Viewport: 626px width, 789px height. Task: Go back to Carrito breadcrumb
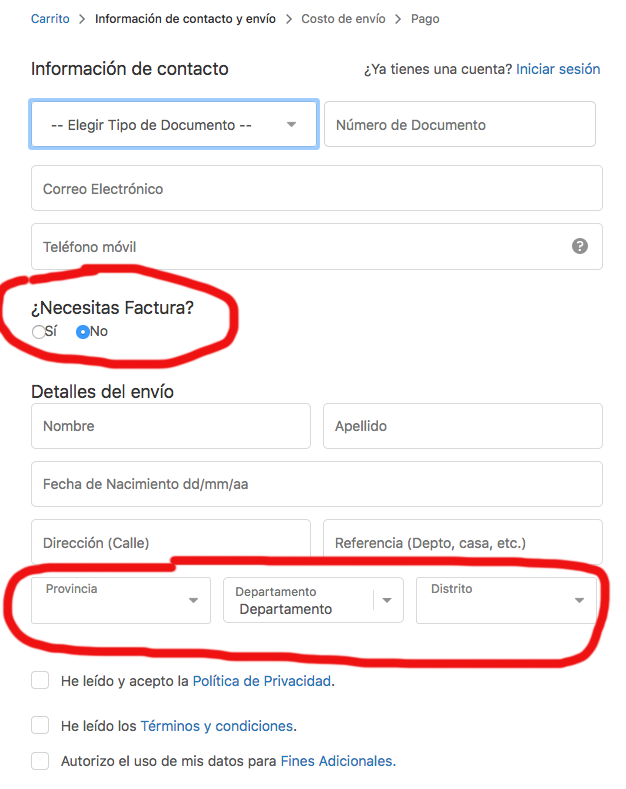tap(50, 19)
